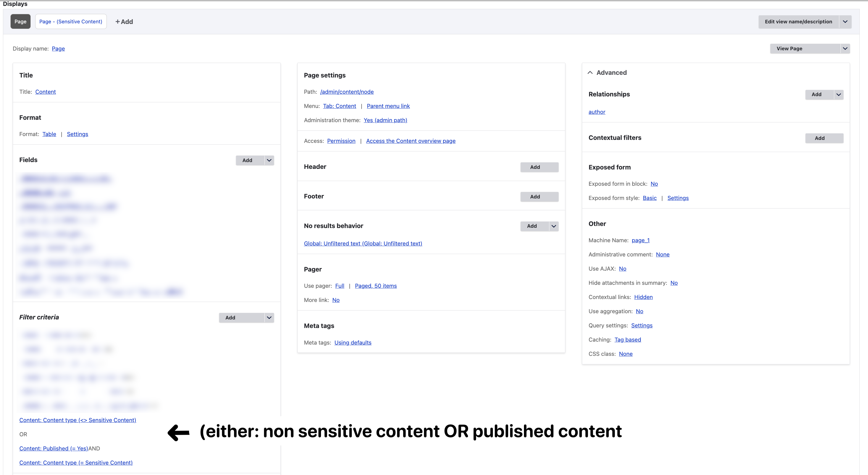Screen dimensions: 868x475
Task: Switch to the Page display tab
Action: [x=20, y=22]
